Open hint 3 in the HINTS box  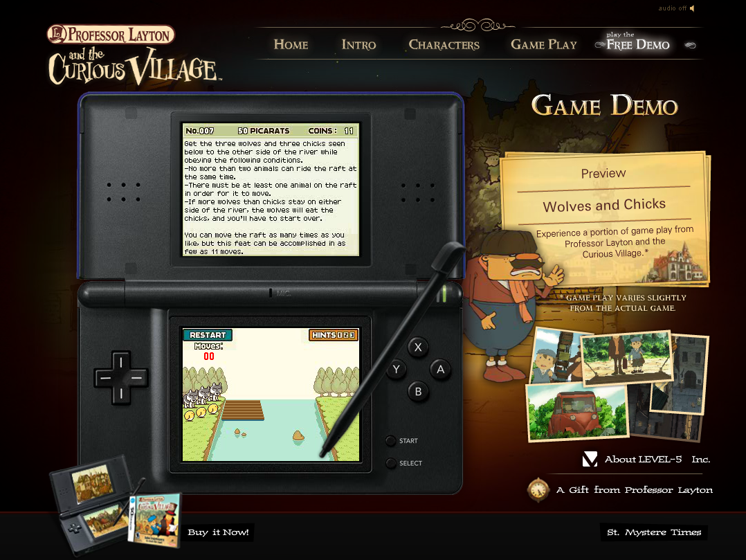(352, 335)
